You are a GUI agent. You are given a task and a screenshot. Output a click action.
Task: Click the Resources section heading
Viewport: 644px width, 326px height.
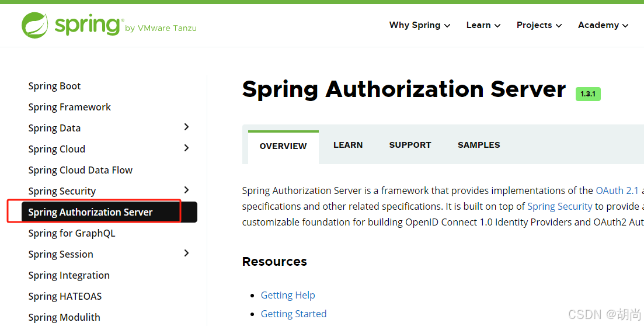[x=274, y=262]
